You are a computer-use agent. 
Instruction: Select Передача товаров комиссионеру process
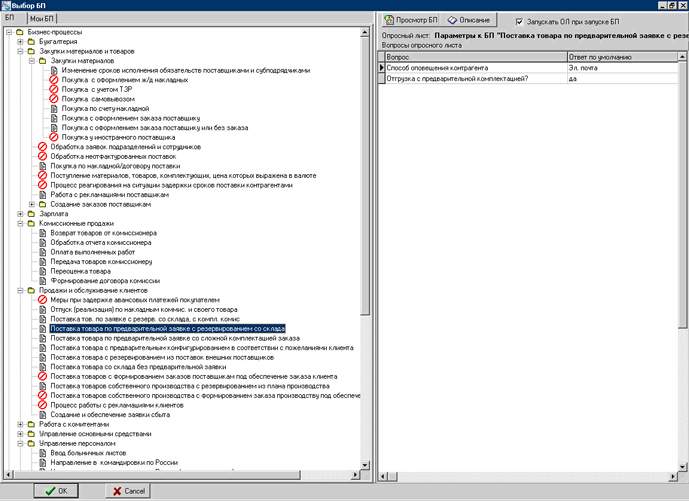[x=101, y=262]
